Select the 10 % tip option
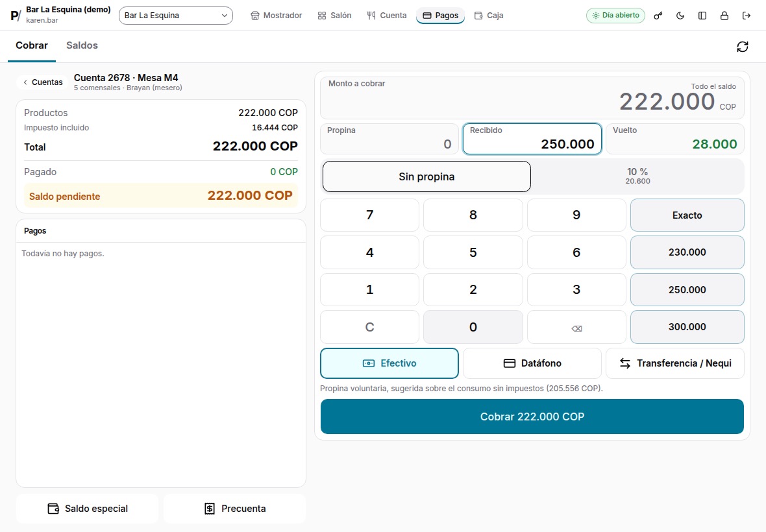Viewport: 766px width, 532px height. click(637, 176)
